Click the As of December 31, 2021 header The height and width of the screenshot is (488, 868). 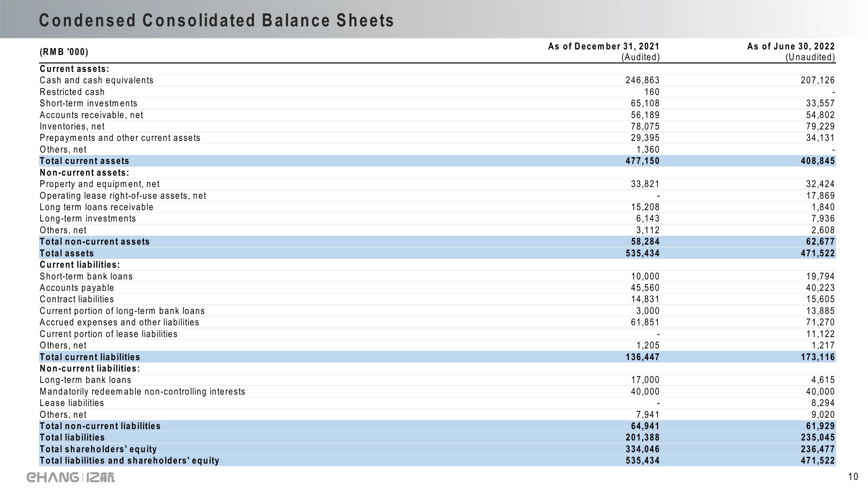coord(604,46)
